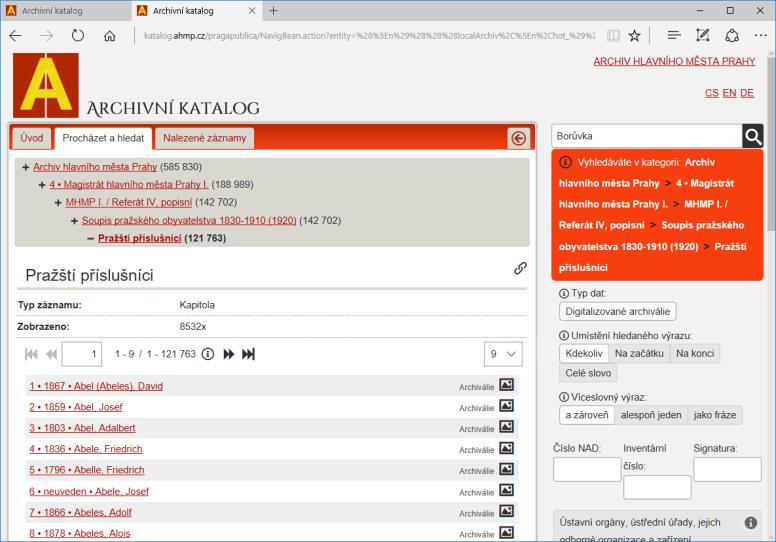Open image for Abel (Abeles), David
Image resolution: width=776 pixels, height=542 pixels.
point(506,385)
